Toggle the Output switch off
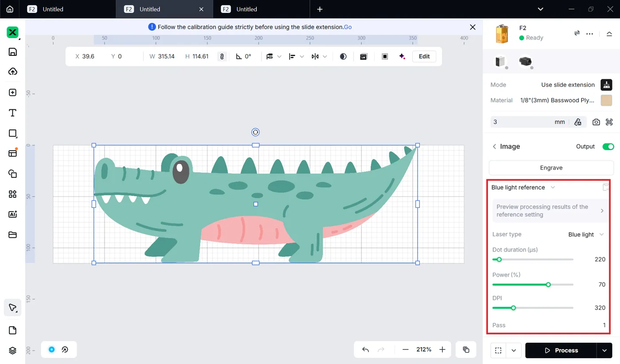This screenshot has height=364, width=620. coord(608,147)
